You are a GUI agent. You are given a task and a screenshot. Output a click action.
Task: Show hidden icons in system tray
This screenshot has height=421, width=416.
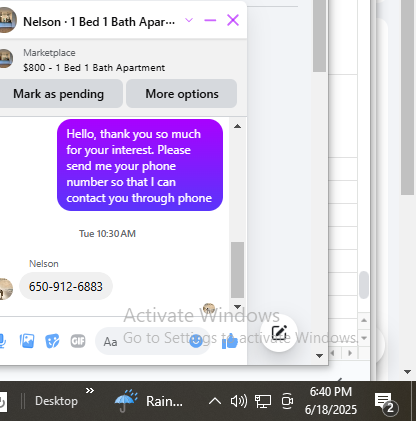tap(215, 401)
